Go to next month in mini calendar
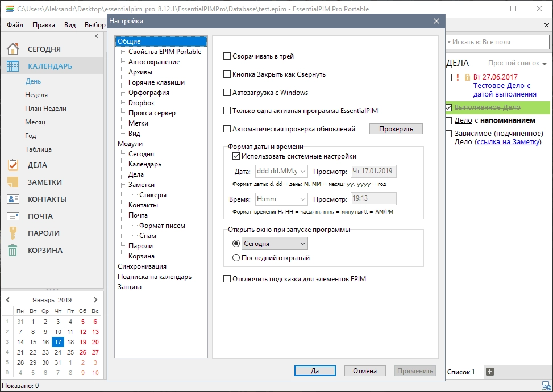The width and height of the screenshot is (553, 392). (x=95, y=299)
